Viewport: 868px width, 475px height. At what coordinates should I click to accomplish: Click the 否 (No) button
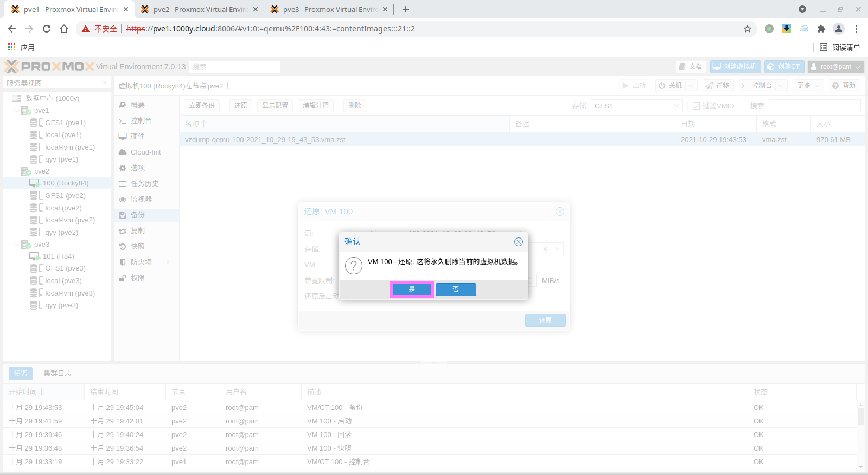(x=456, y=290)
